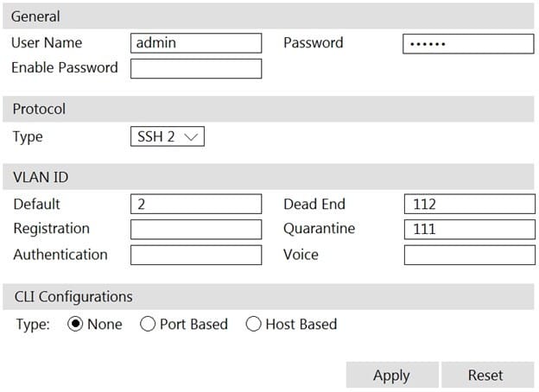Reset the form values
Screen dimensions: 539x392
click(x=487, y=375)
